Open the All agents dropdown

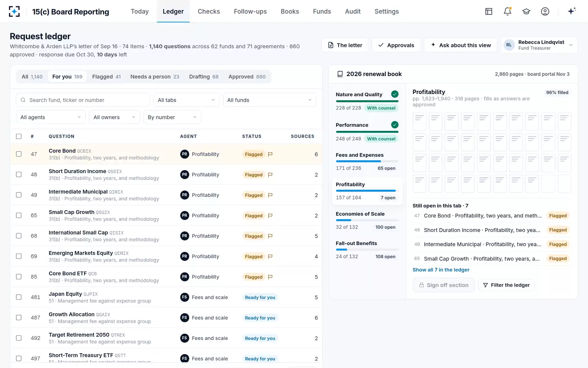(x=51, y=117)
